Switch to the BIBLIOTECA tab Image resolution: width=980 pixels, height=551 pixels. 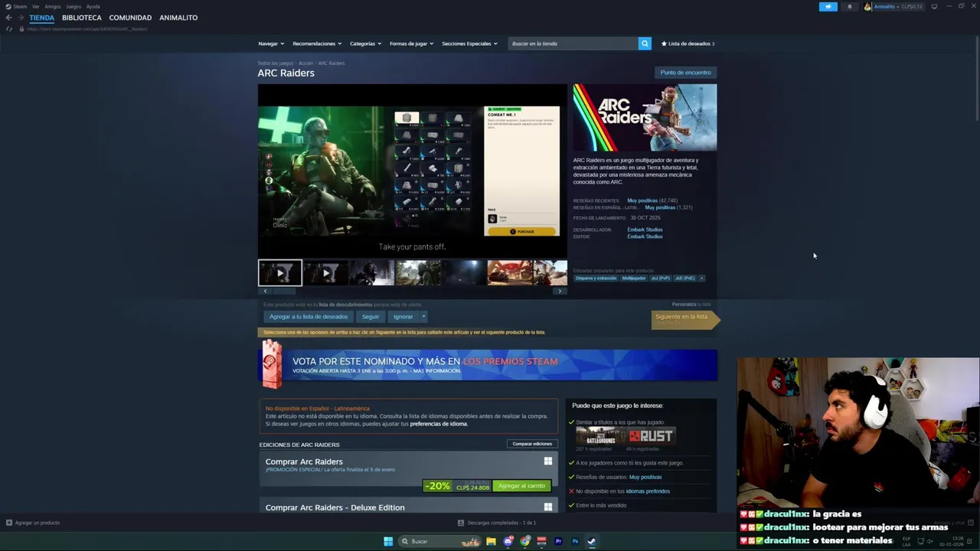coord(81,18)
